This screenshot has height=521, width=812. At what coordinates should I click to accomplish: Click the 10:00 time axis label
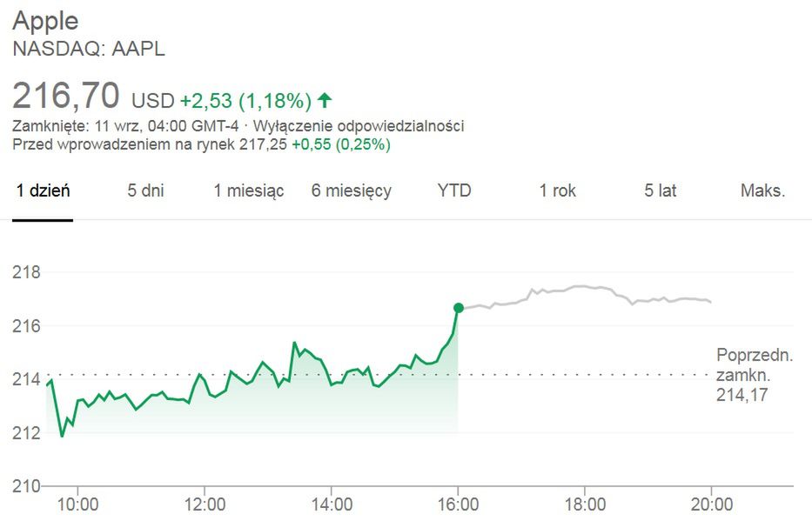coord(78,504)
